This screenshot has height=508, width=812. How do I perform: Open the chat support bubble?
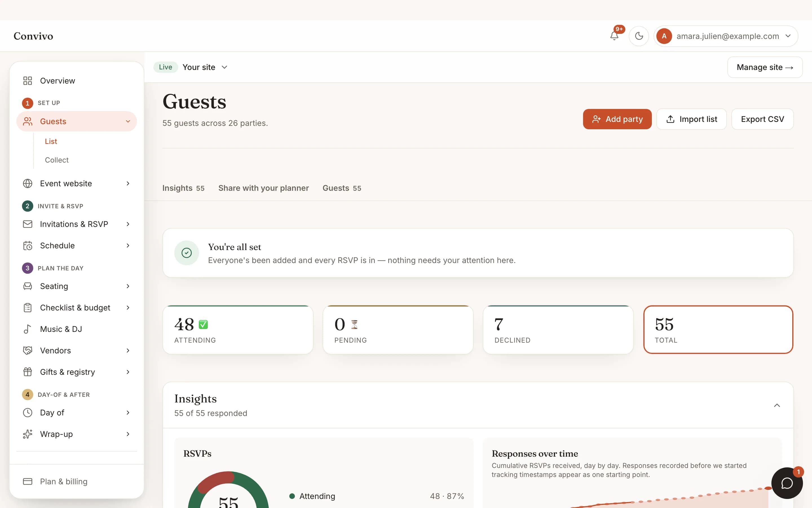pyautogui.click(x=787, y=483)
